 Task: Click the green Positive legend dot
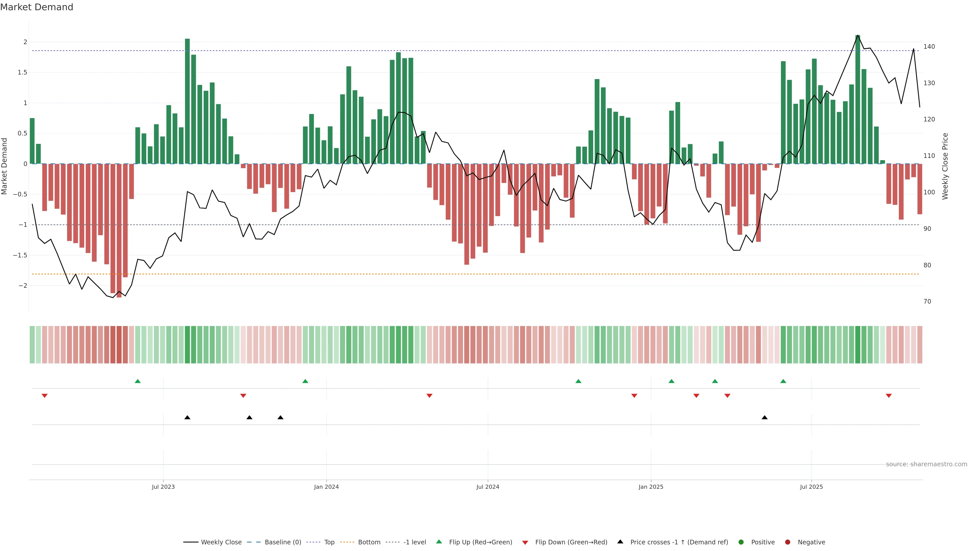coord(741,542)
